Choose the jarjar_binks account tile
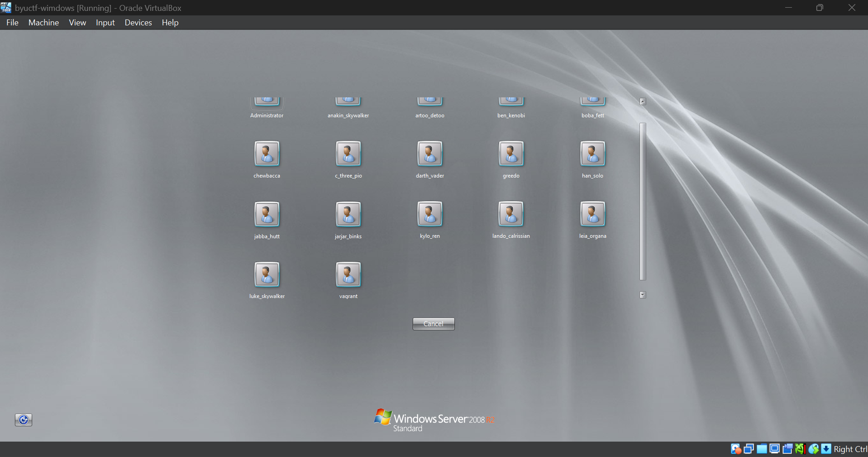Image resolution: width=868 pixels, height=457 pixels. pyautogui.click(x=348, y=220)
